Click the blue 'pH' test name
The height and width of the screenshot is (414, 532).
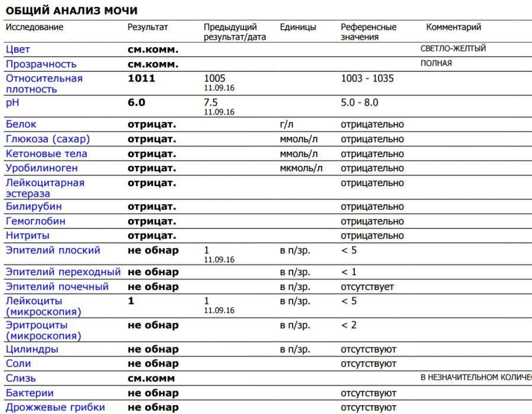coord(12,103)
